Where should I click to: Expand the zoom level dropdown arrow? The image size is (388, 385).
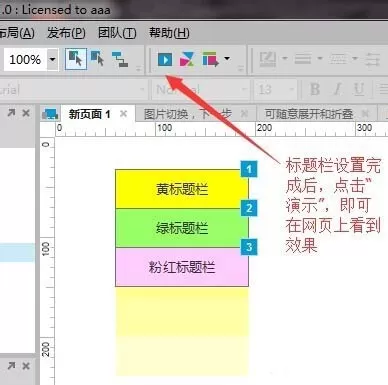(53, 60)
